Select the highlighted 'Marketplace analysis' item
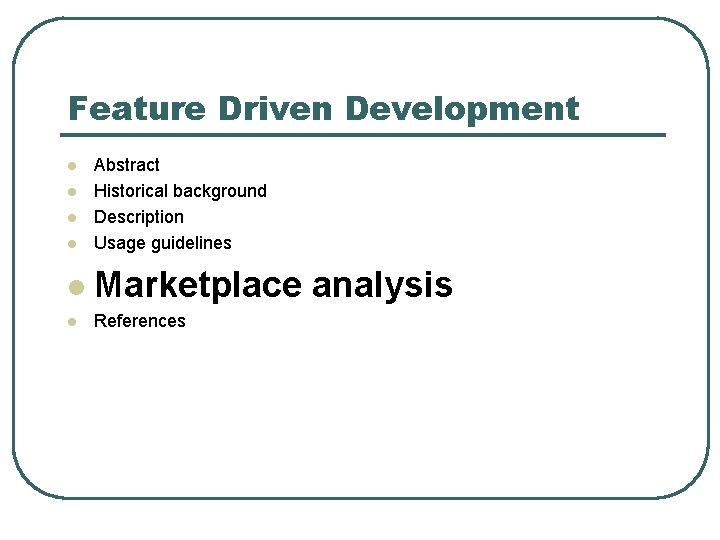This screenshot has width=720, height=540. click(274, 285)
